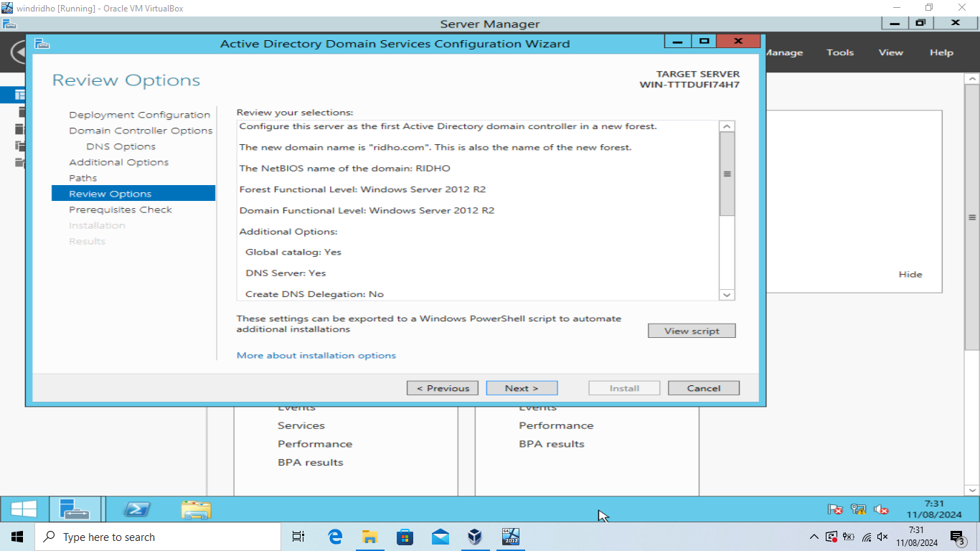Open the host Windows Start menu
The image size is (980, 551).
(17, 537)
